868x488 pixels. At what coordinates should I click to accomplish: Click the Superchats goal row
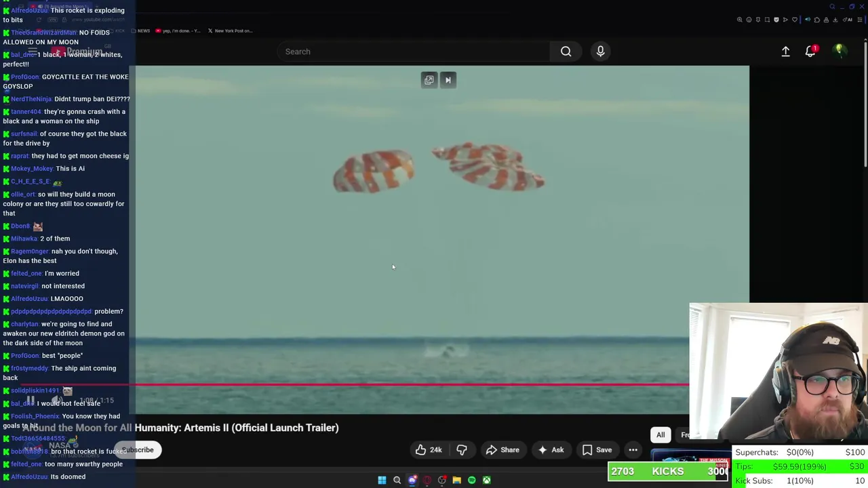point(800,452)
